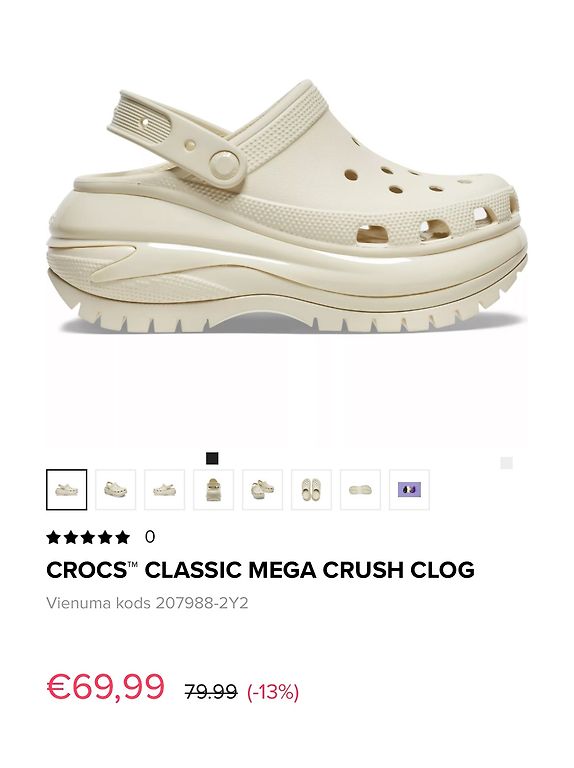Click the crossed-out 79.99 original price
The image size is (574, 768).
click(211, 692)
